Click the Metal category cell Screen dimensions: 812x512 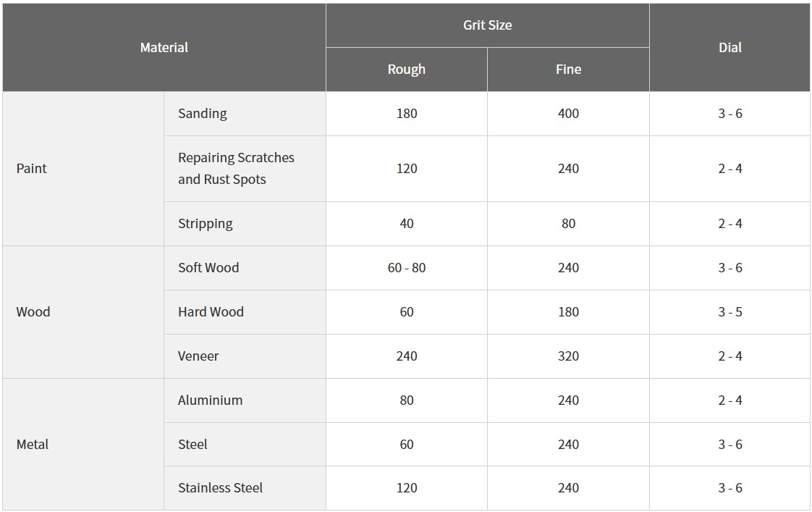[x=83, y=444]
